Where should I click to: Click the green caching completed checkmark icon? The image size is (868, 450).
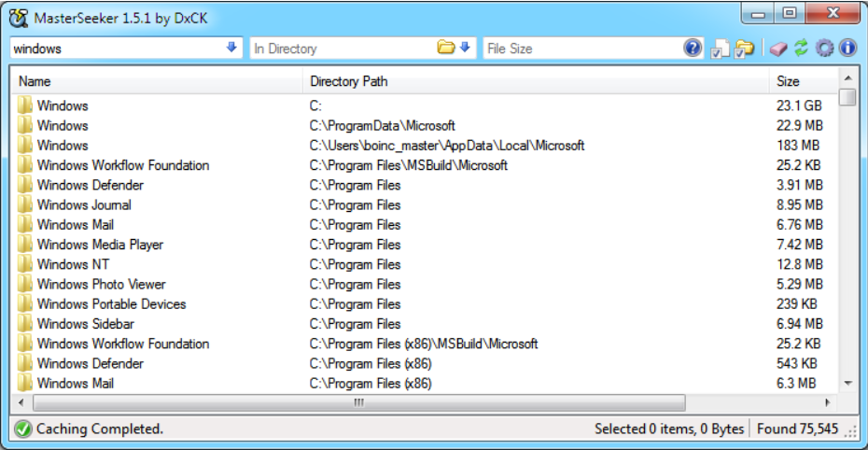pyautogui.click(x=22, y=429)
